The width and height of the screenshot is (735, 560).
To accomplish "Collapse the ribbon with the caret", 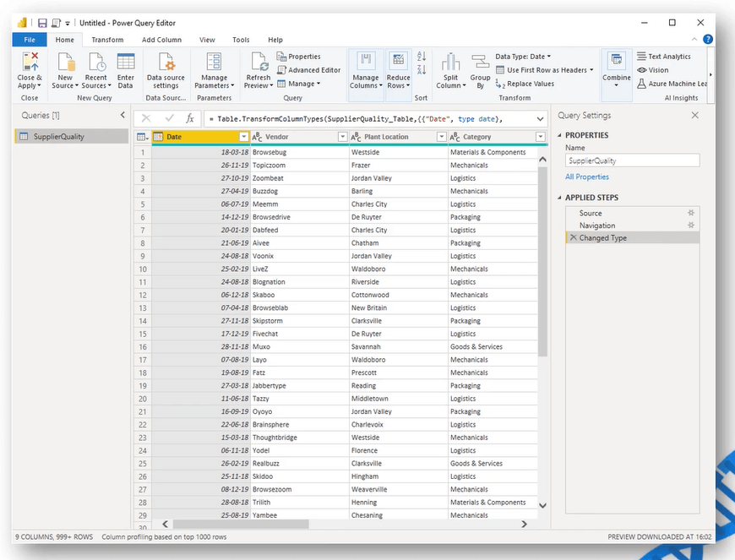I will pos(694,40).
